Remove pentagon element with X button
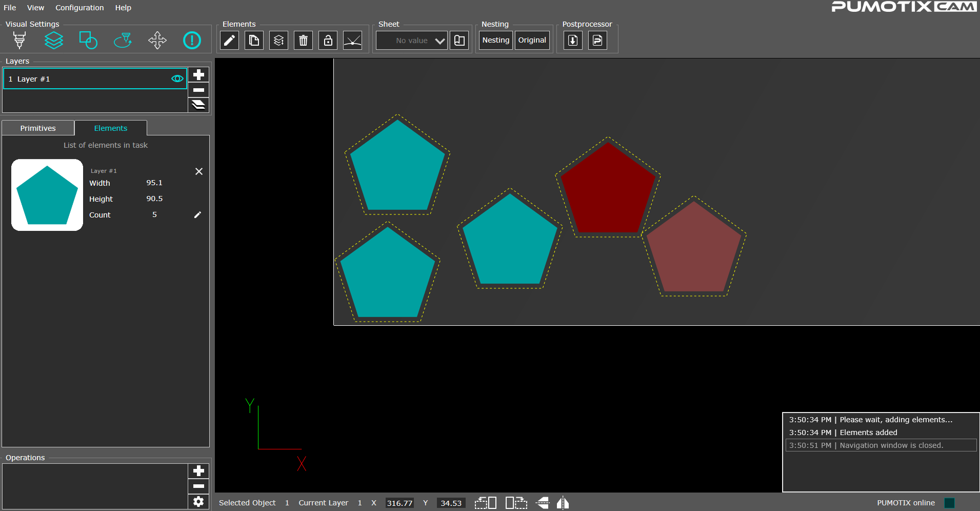This screenshot has height=511, width=980. [x=199, y=171]
